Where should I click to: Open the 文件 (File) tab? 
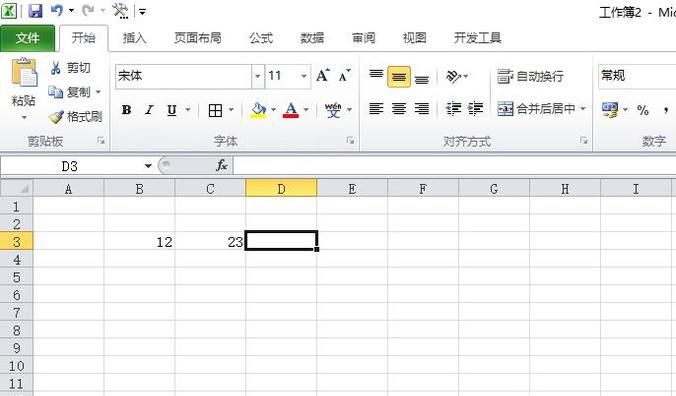(x=28, y=38)
